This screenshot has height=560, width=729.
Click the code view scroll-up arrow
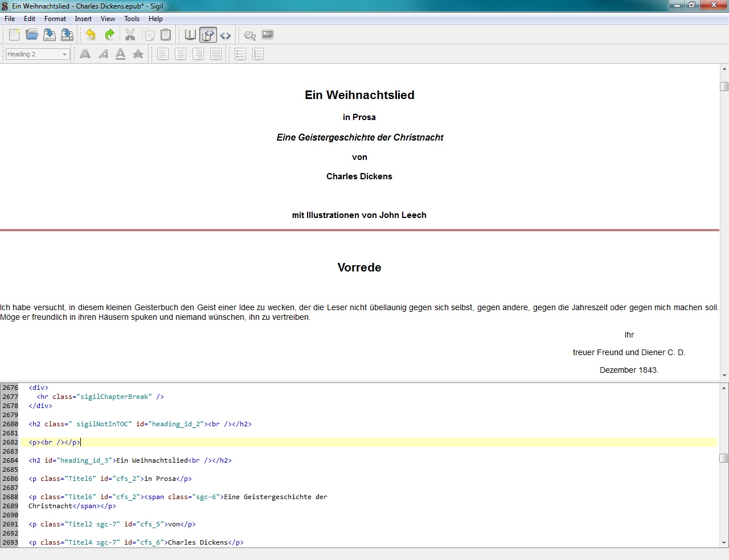(x=724, y=388)
